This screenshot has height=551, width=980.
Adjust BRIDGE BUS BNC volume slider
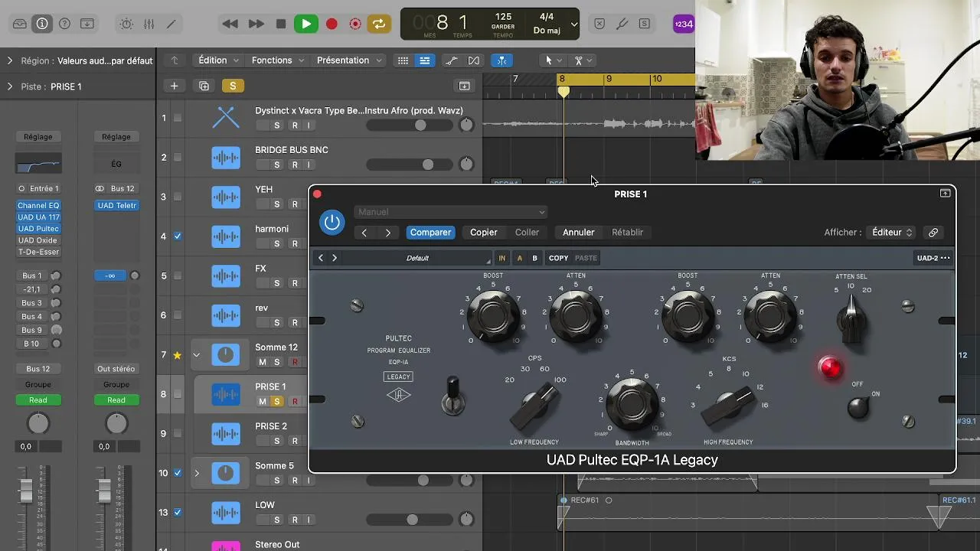tap(410, 165)
